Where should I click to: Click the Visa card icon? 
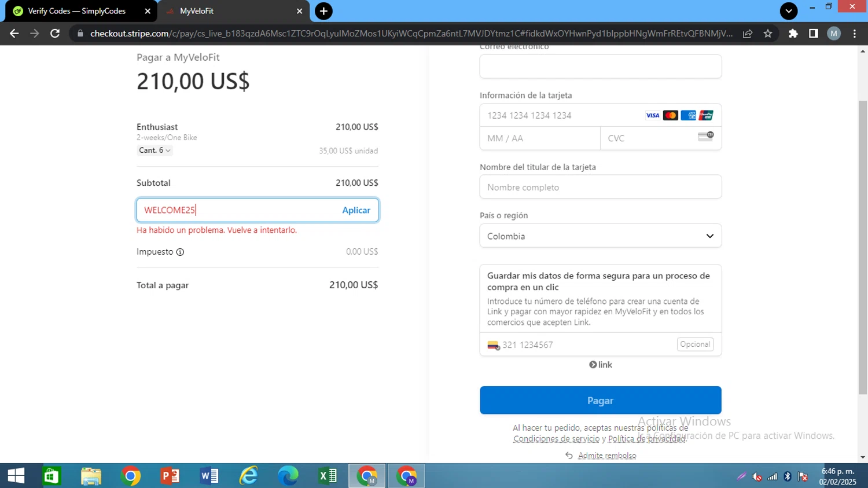tap(653, 115)
